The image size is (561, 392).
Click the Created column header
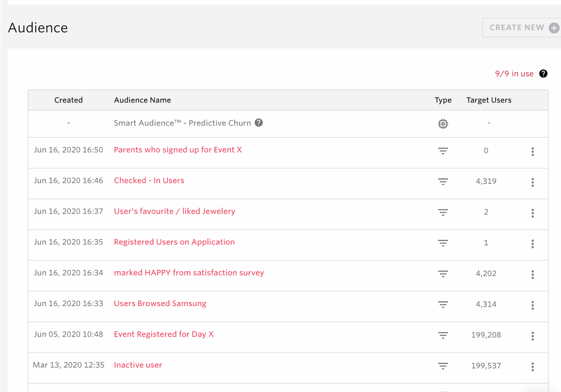click(x=69, y=100)
